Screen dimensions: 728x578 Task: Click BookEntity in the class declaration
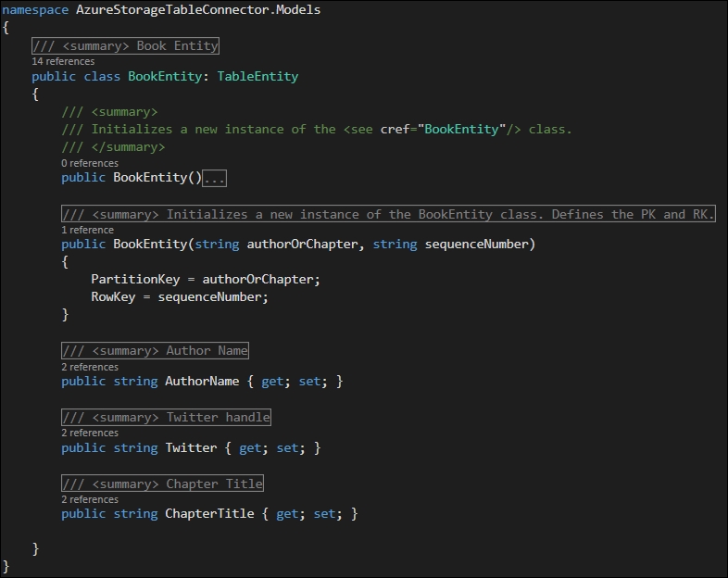tap(165, 77)
